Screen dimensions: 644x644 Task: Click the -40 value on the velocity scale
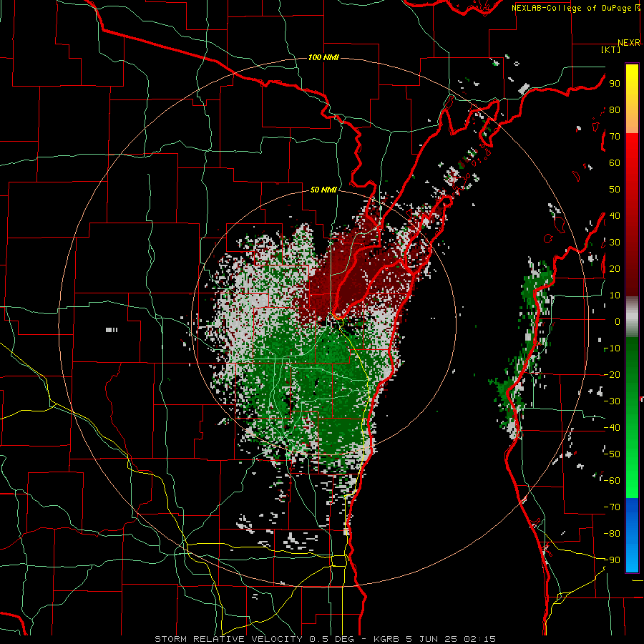(x=612, y=428)
